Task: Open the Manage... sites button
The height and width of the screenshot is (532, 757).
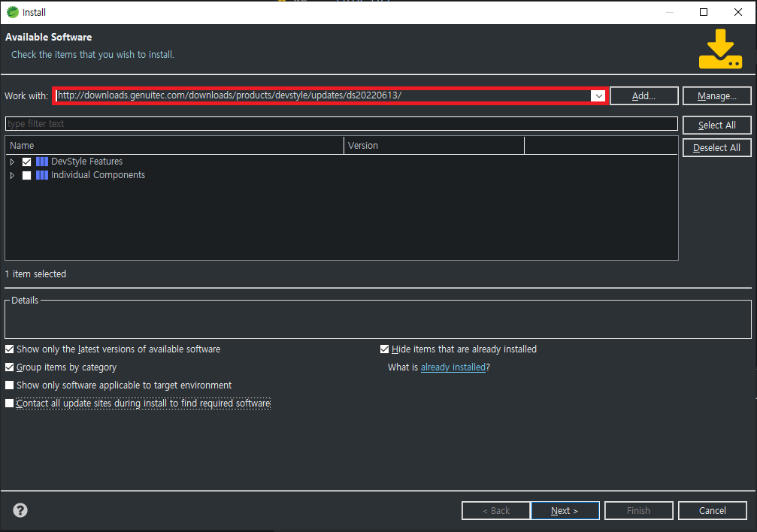Action: point(717,95)
